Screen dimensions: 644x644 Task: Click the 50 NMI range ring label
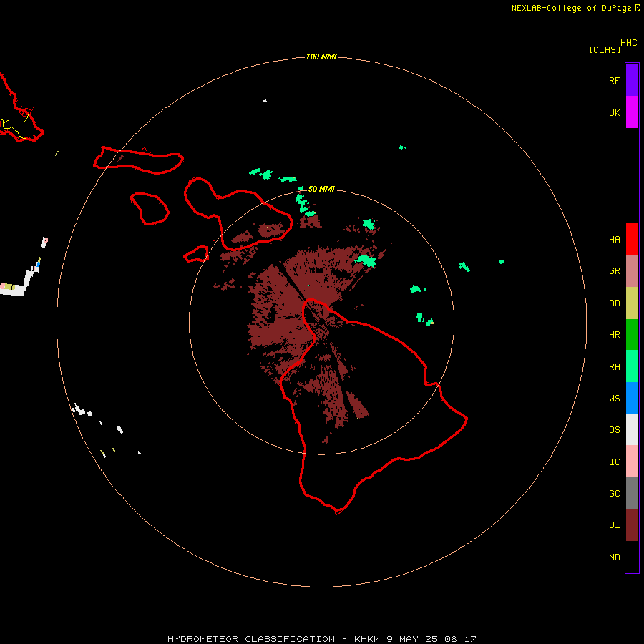(x=321, y=189)
